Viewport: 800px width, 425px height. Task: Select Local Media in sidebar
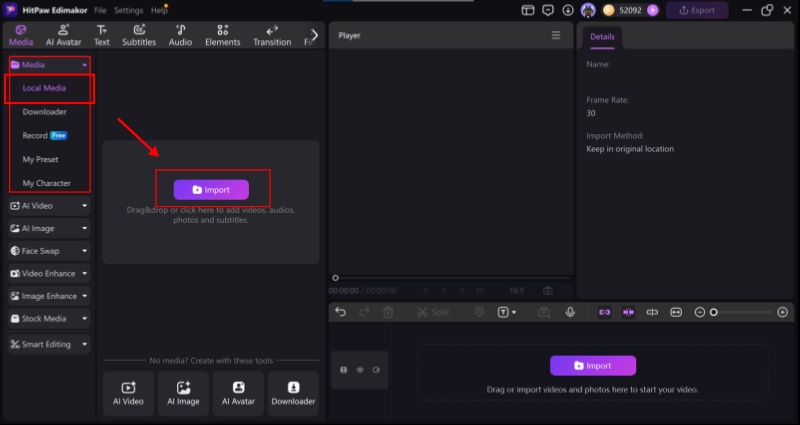pos(44,88)
